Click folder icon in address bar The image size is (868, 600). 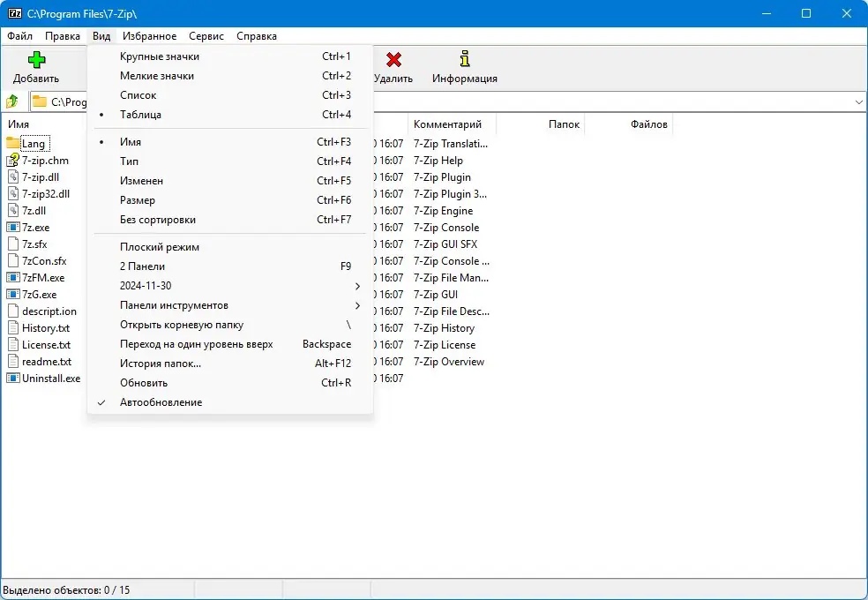coord(40,101)
